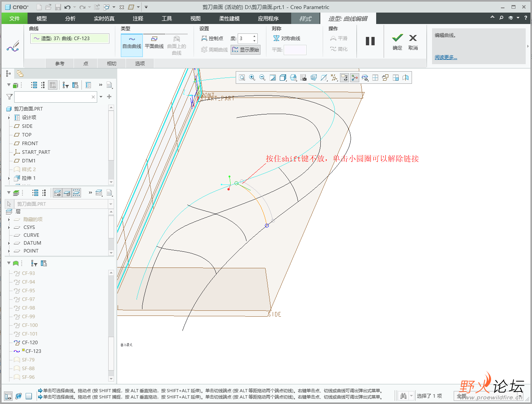This screenshot has height=404, width=532.
Task: Open the 相切 dashboard tab
Action: click(112, 63)
